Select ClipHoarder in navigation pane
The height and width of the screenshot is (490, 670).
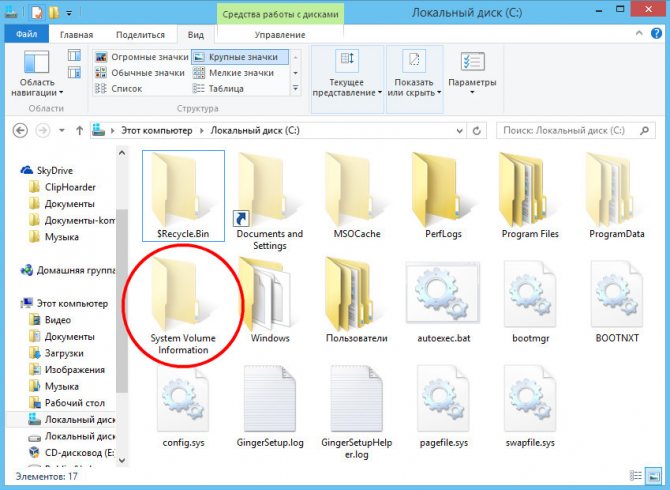tap(62, 187)
